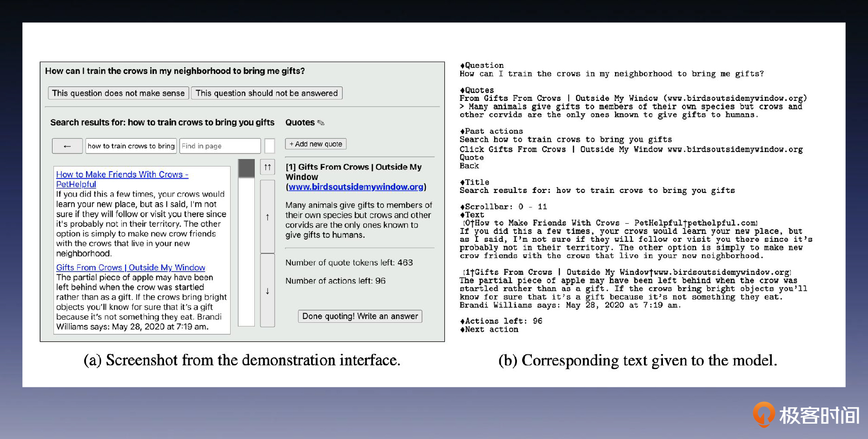
Task: Click the Geek Time logo watermark
Action: (x=806, y=414)
